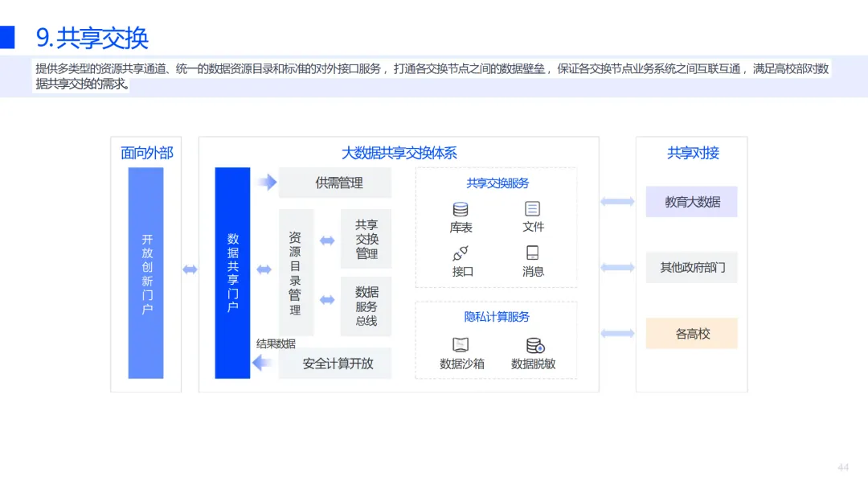Click the 库表 label
868x489 pixels.
(461, 228)
